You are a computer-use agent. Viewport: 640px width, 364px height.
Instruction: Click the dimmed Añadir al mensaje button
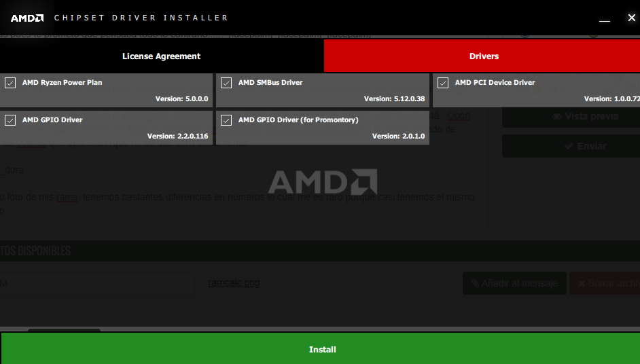[514, 283]
